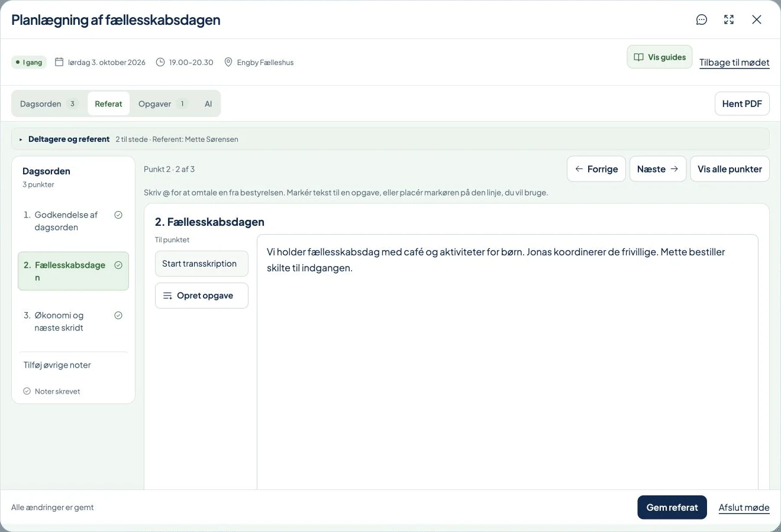End the meeting via Afslut møde
Image resolution: width=781 pixels, height=532 pixels.
click(x=744, y=508)
